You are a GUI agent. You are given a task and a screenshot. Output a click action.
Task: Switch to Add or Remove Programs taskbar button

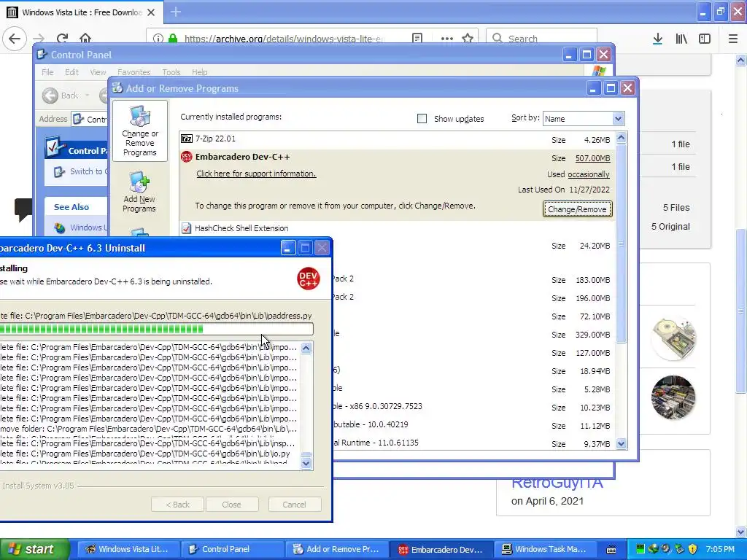[x=336, y=549]
